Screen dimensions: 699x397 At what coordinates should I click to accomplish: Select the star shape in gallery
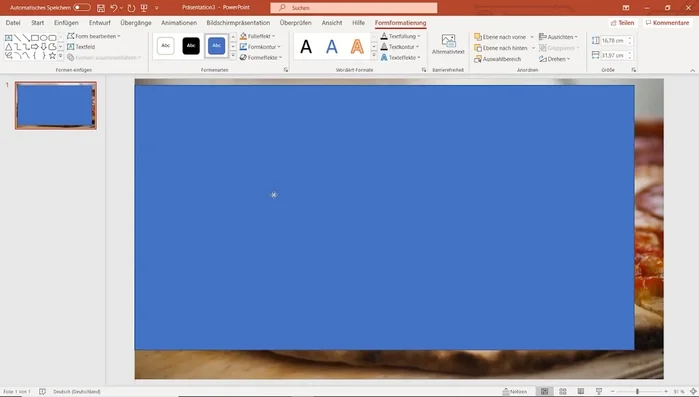[52, 56]
